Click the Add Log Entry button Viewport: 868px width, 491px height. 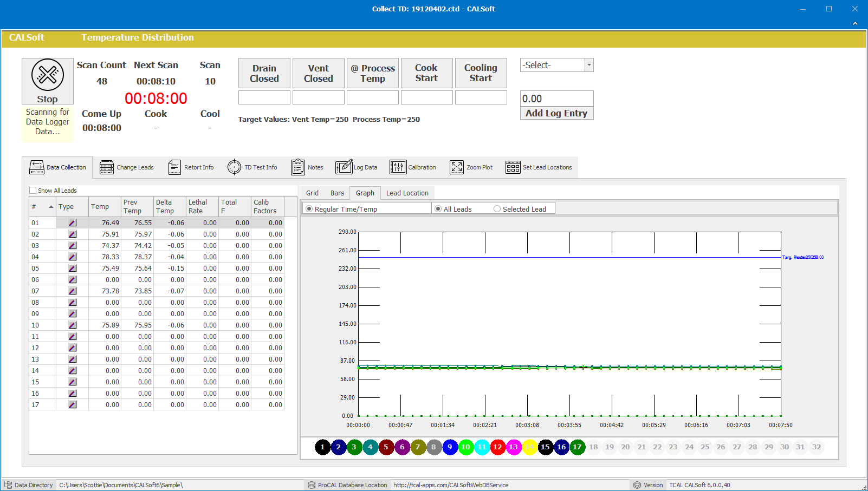coord(556,113)
